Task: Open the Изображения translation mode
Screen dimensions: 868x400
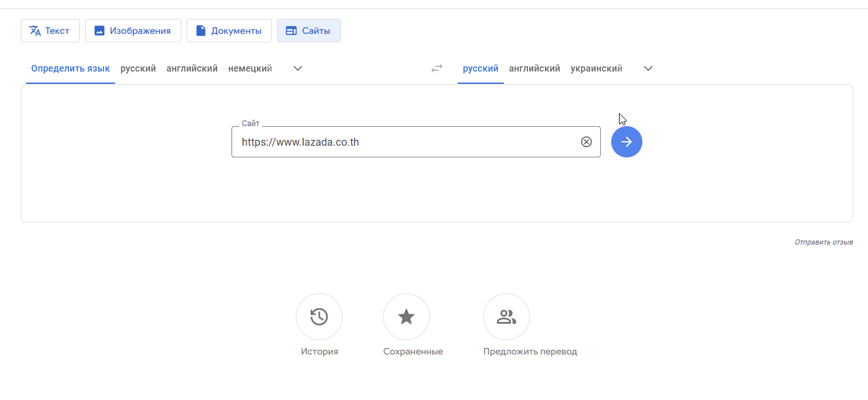Action: [x=133, y=31]
